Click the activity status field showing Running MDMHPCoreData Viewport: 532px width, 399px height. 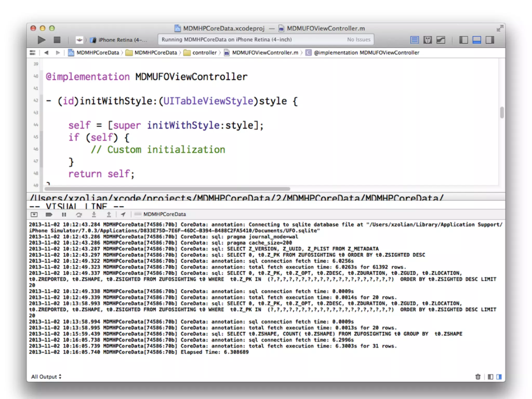pos(266,39)
